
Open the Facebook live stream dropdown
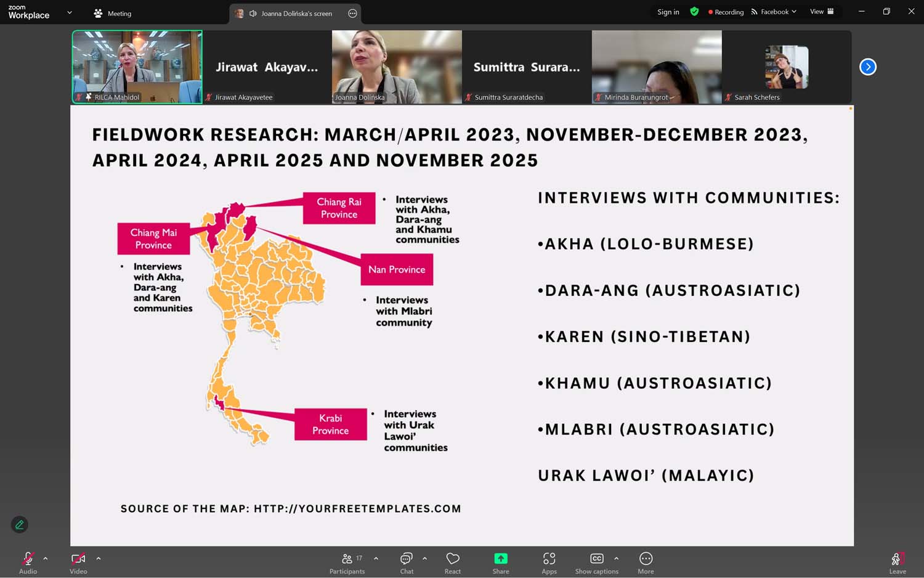point(774,12)
